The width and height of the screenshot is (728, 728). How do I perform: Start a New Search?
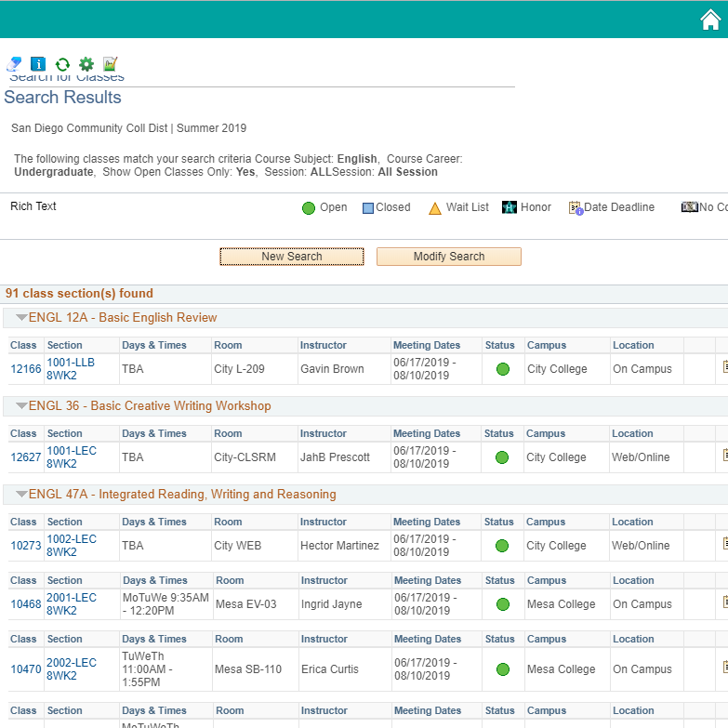tap(292, 257)
